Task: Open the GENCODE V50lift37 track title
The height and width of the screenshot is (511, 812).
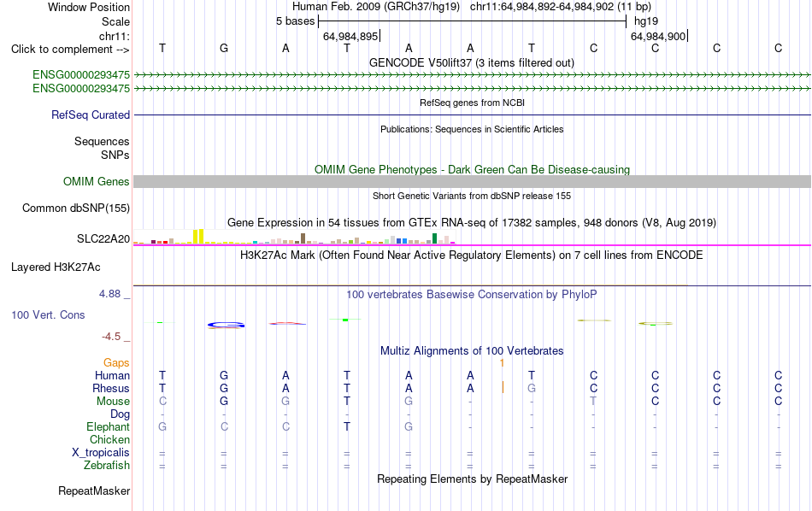Action: tap(471, 62)
